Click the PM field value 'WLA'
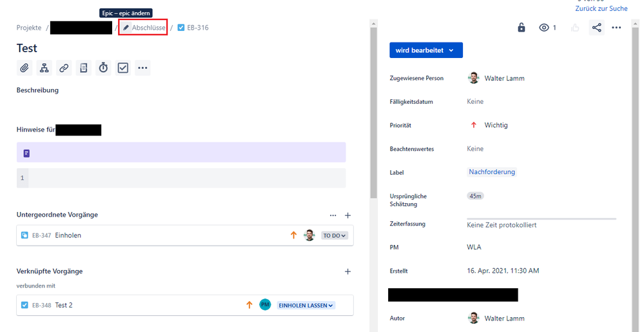The image size is (644, 332). (474, 247)
